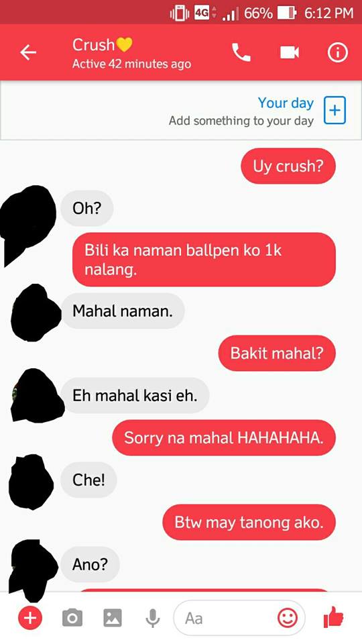
Task: Open the emoji picker smiley
Action: (x=288, y=618)
